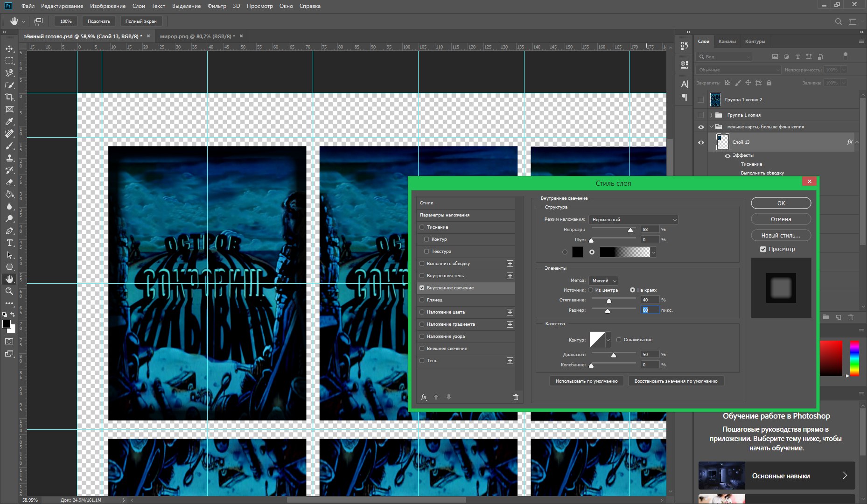
Task: Open the Метод technique dropdown
Action: 603,281
